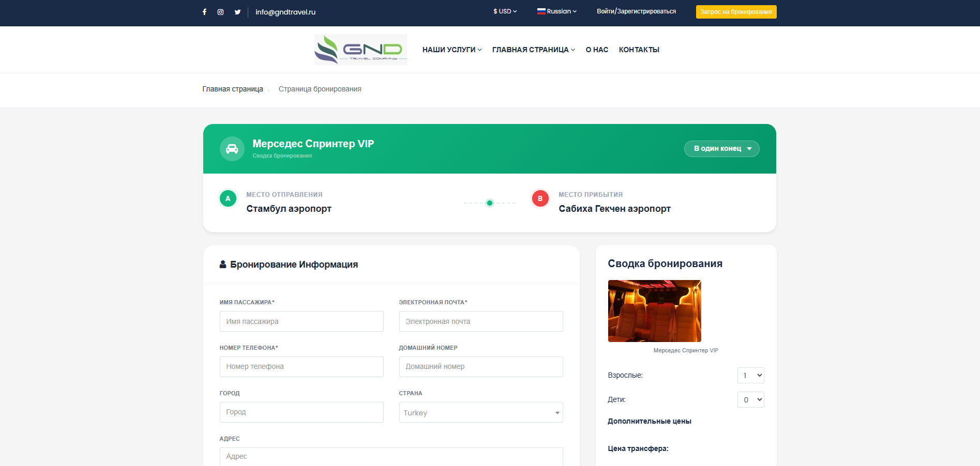
Task: Click Войти/Зарегистрироваться login link
Action: pyautogui.click(x=636, y=11)
